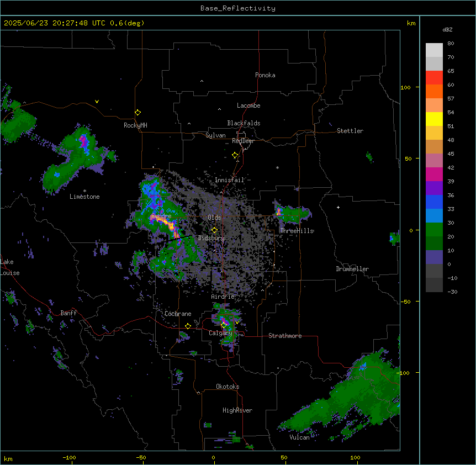Click the purple 39 dBZ legend swatch
The image size is (476, 465).
tap(434, 188)
